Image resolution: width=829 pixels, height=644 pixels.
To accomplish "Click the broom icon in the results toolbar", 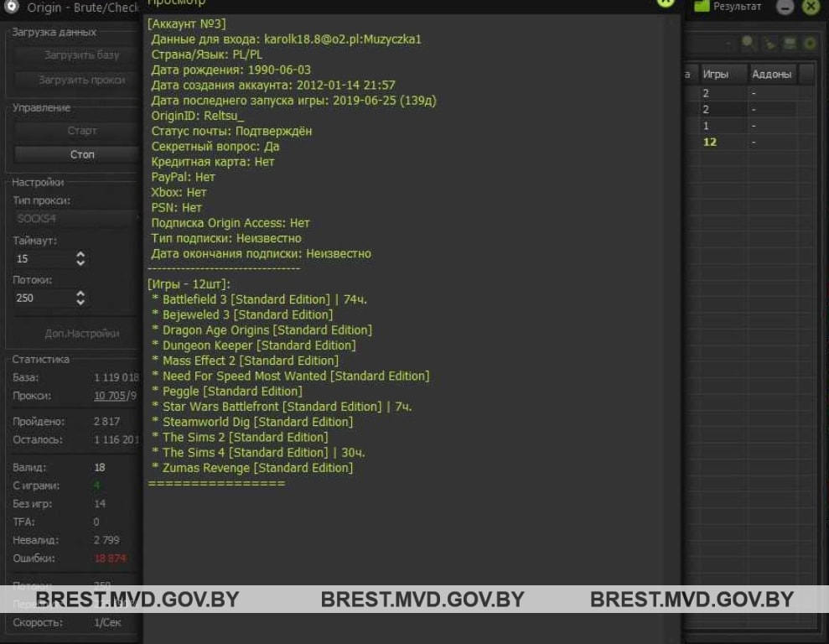I will (769, 44).
